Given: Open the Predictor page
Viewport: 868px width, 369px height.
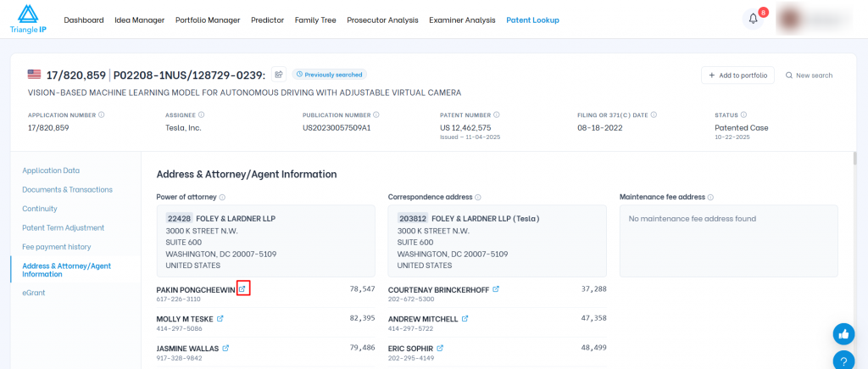Looking at the screenshot, I should click(x=267, y=20).
